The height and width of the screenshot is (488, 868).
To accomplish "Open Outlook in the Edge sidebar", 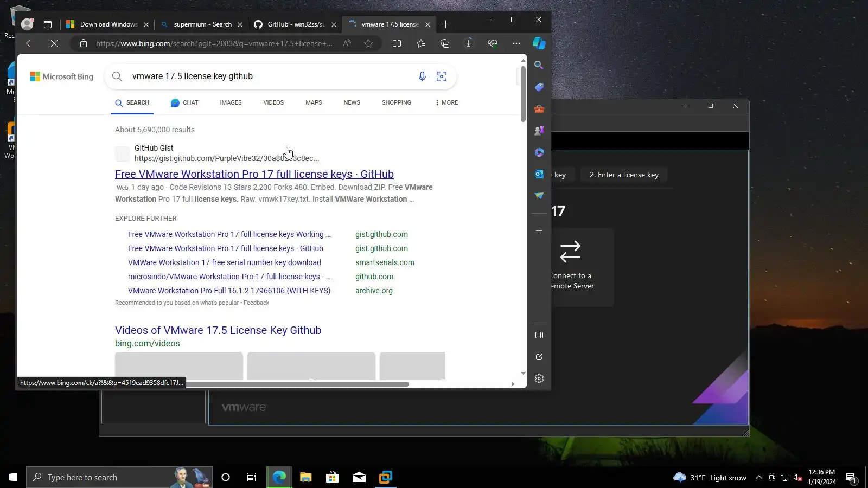I will coord(539,174).
